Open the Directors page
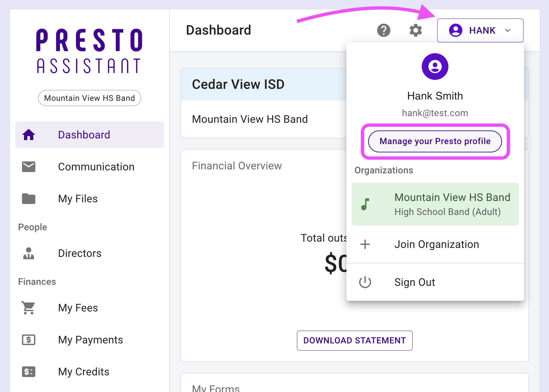This screenshot has height=392, width=549. (90, 253)
